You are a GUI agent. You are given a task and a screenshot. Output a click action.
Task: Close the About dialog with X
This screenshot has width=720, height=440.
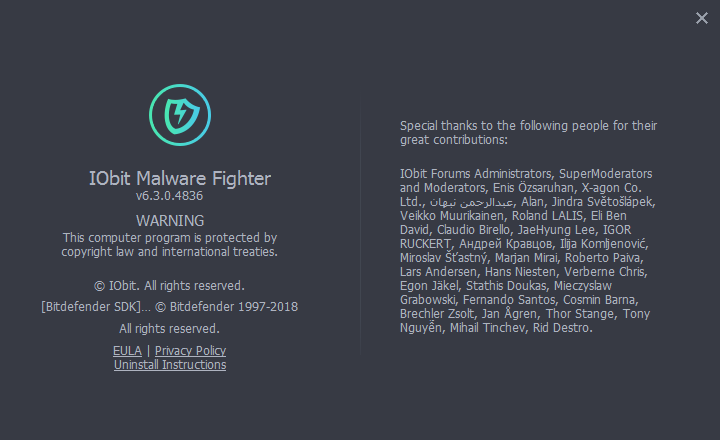click(x=702, y=17)
